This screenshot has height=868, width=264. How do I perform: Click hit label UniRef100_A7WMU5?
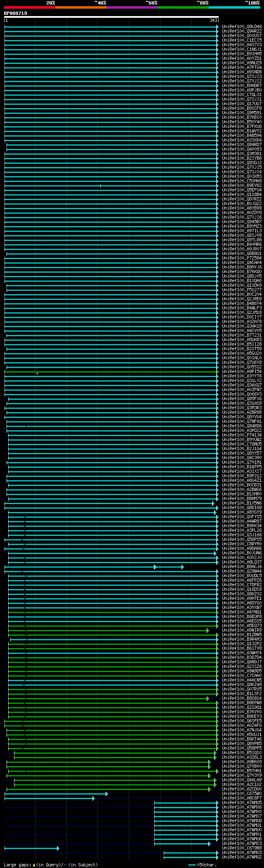242,802
